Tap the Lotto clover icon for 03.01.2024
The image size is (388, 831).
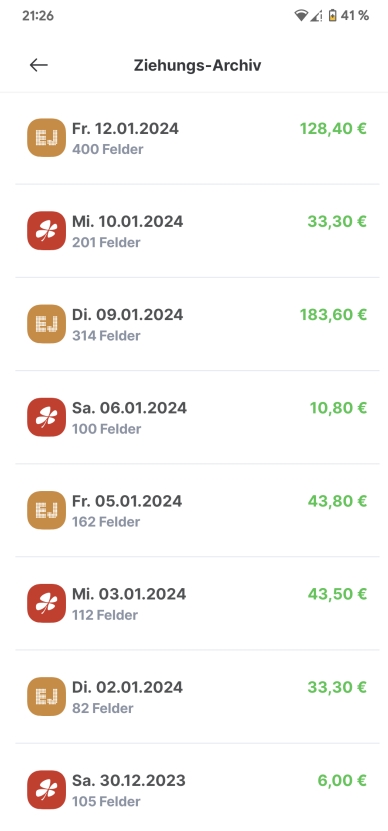tap(47, 603)
